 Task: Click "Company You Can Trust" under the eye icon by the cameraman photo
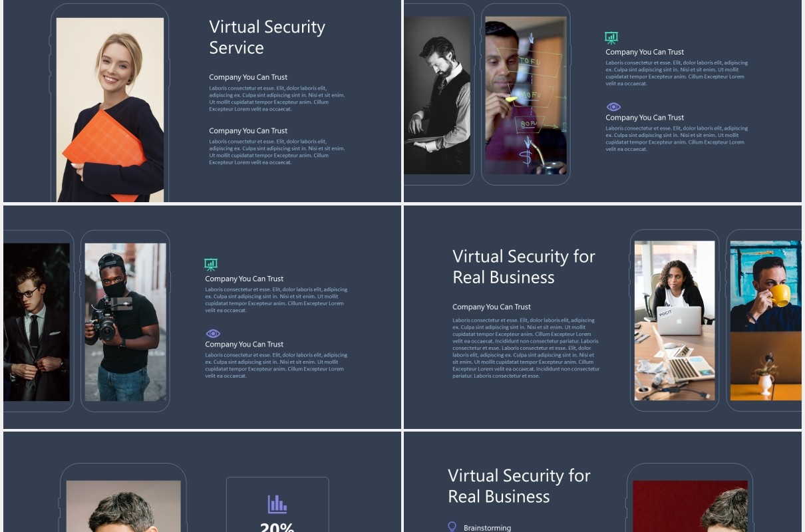point(244,344)
